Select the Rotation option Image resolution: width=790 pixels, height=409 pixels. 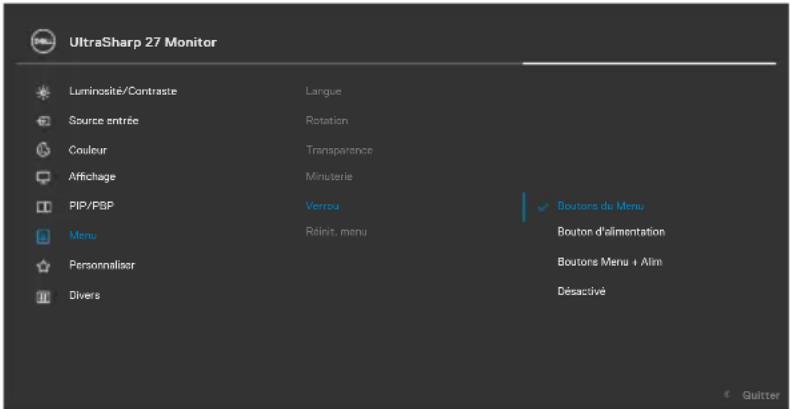click(x=326, y=121)
